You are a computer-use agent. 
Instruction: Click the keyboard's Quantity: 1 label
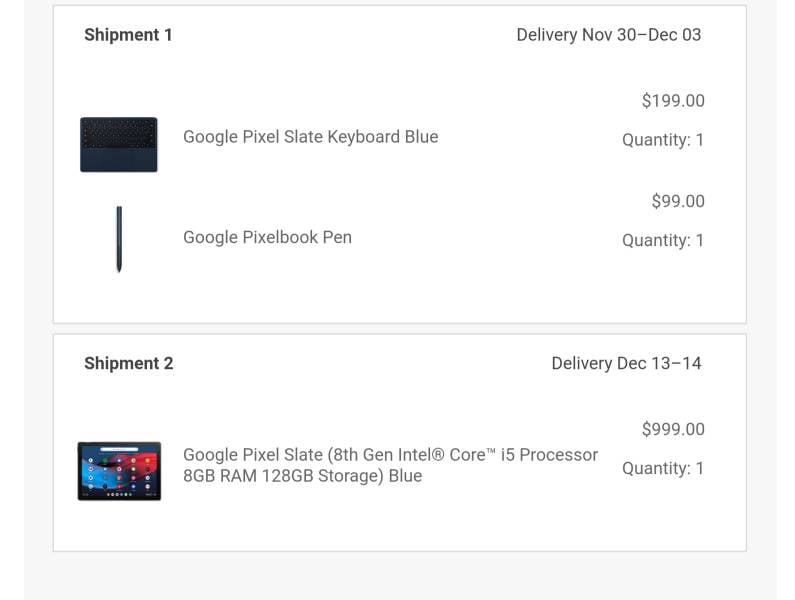[x=663, y=139]
